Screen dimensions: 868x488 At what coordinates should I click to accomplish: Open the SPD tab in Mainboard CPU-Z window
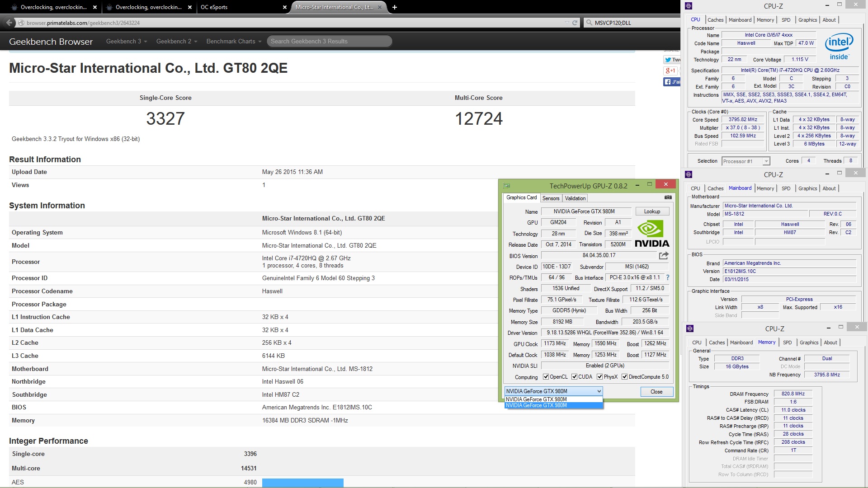point(786,188)
